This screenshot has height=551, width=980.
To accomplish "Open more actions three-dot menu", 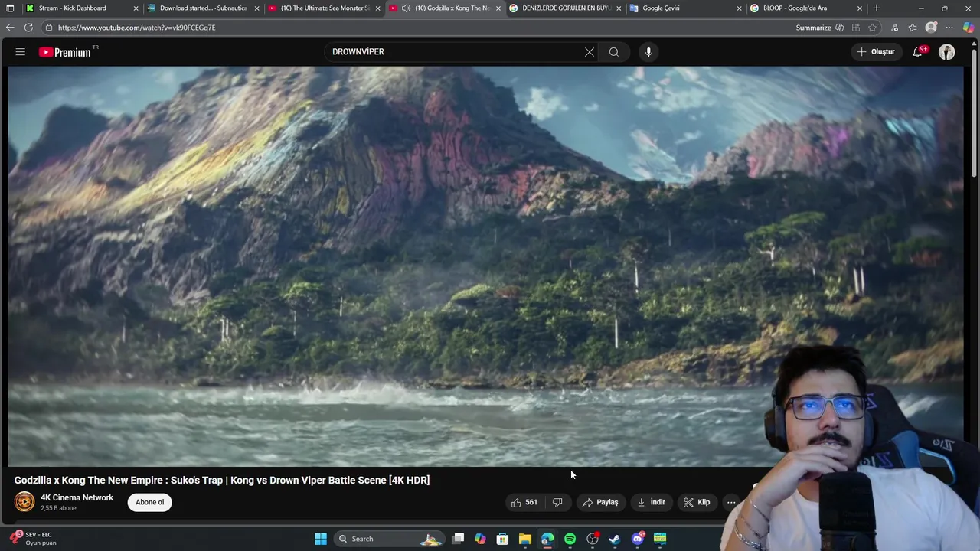I will point(731,502).
